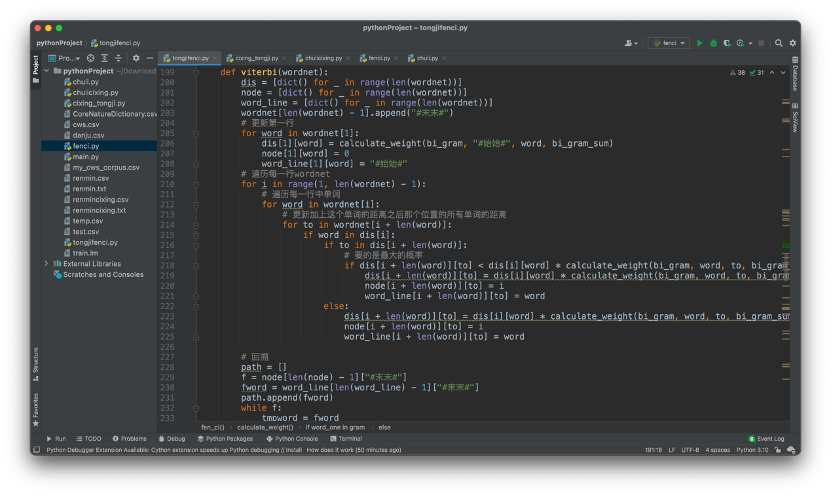
Task: Toggle the Favorites tool window side tab
Action: pos(36,410)
